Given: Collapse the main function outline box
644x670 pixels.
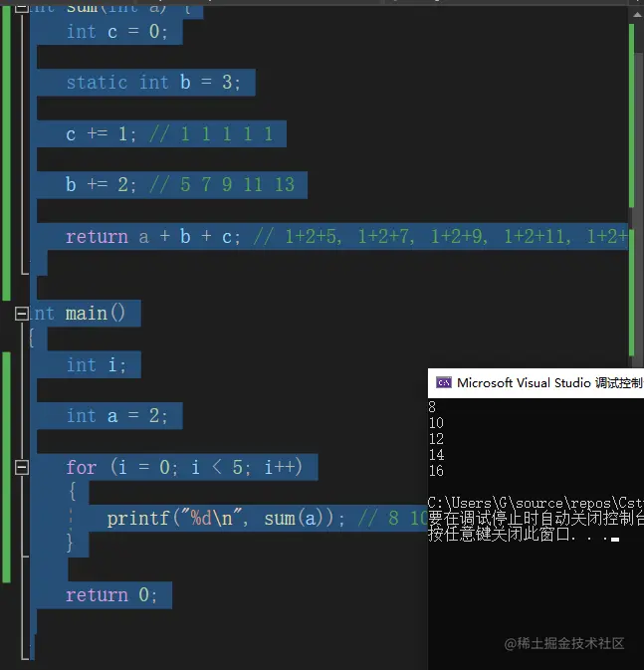Looking at the screenshot, I should pyautogui.click(x=22, y=314).
